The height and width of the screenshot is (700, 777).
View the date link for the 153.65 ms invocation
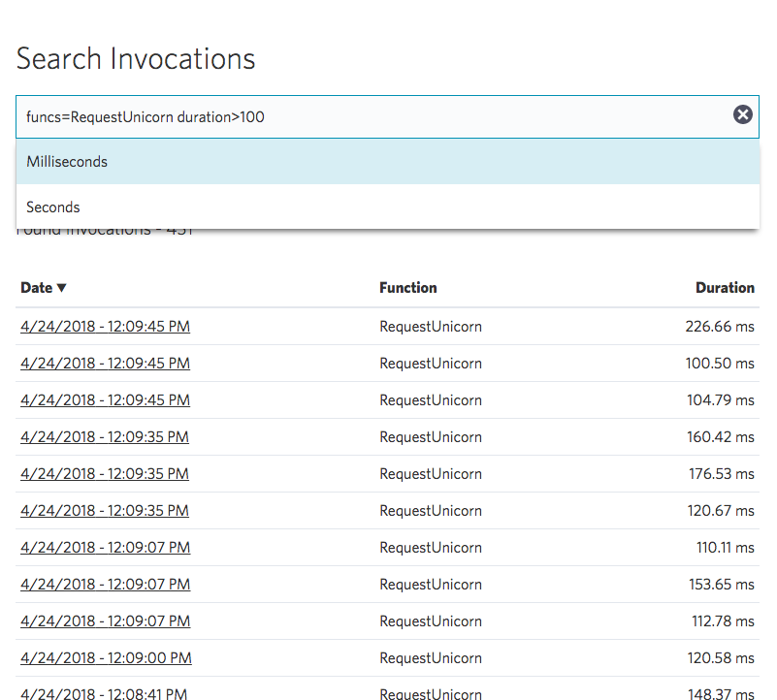105,585
